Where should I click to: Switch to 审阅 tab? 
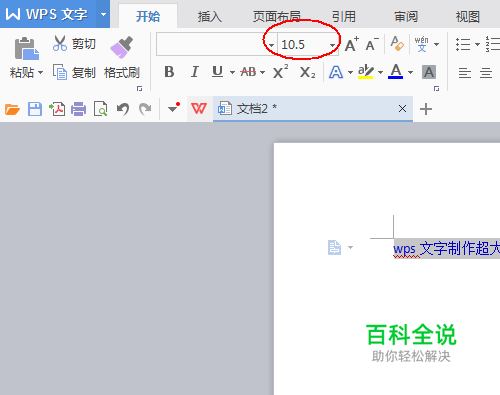[x=406, y=16]
